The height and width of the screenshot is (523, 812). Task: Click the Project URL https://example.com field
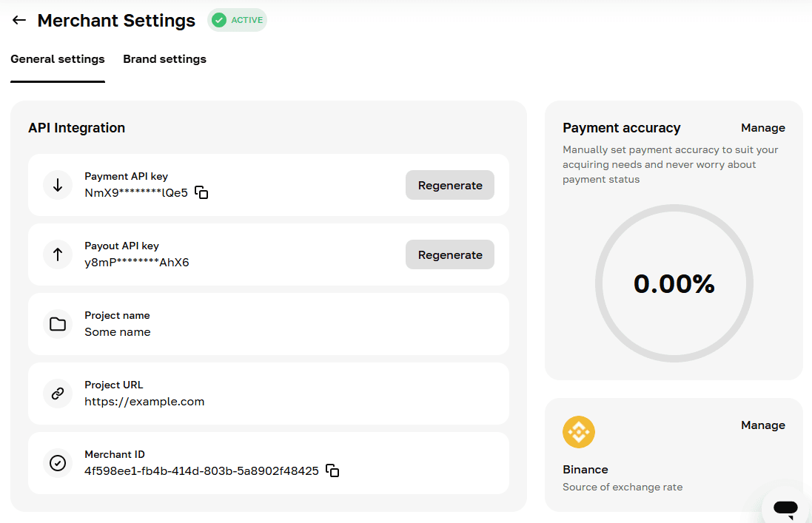coord(269,394)
